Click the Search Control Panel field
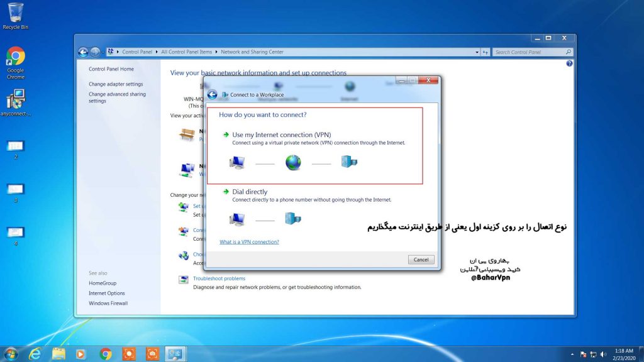This screenshot has height=362, width=644. (528, 52)
